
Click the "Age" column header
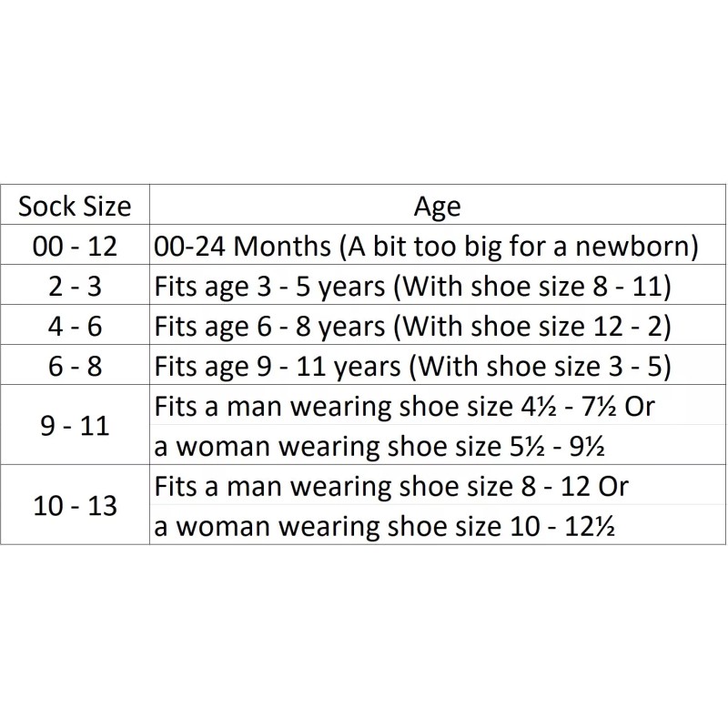437,207
